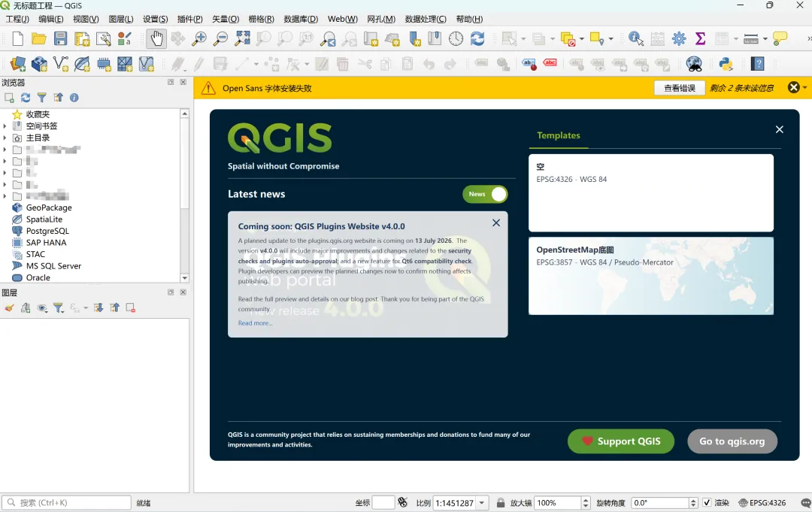Image resolution: width=812 pixels, height=512 pixels.
Task: Open the Processing Toolbox gear icon
Action: pyautogui.click(x=679, y=39)
